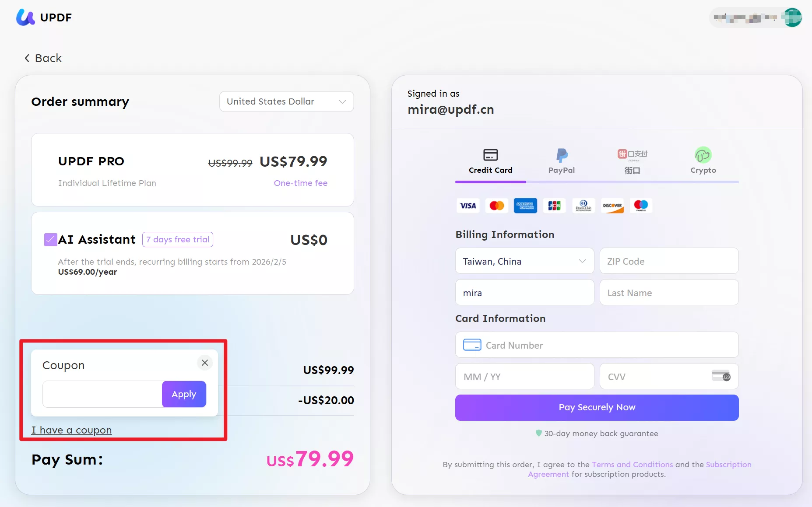Go Back to the previous page
The height and width of the screenshot is (507, 812).
pyautogui.click(x=43, y=58)
